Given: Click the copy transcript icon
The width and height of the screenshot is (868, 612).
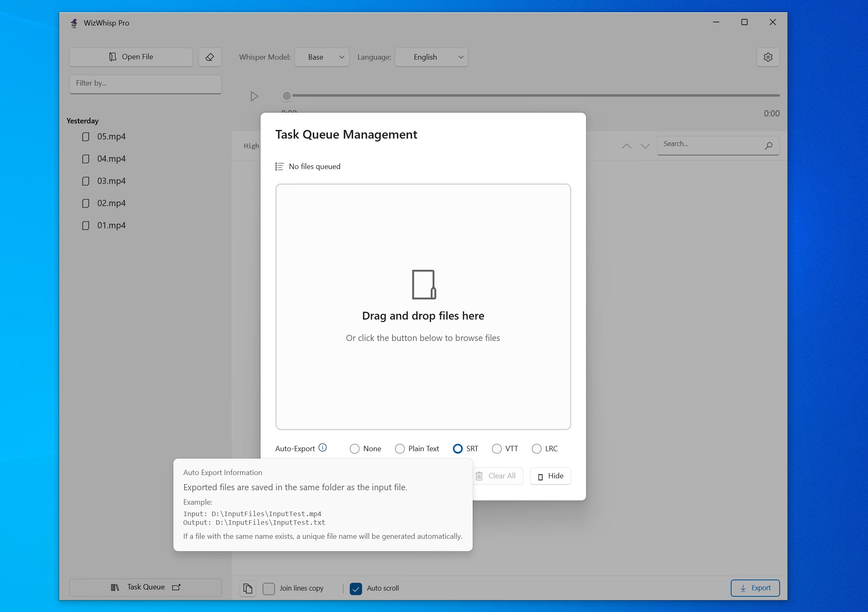Looking at the screenshot, I should [x=248, y=588].
